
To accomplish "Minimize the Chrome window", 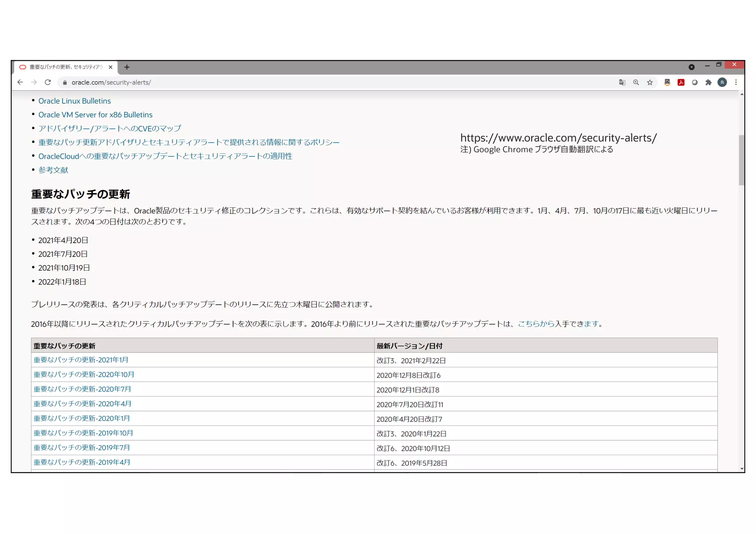I will click(x=707, y=65).
